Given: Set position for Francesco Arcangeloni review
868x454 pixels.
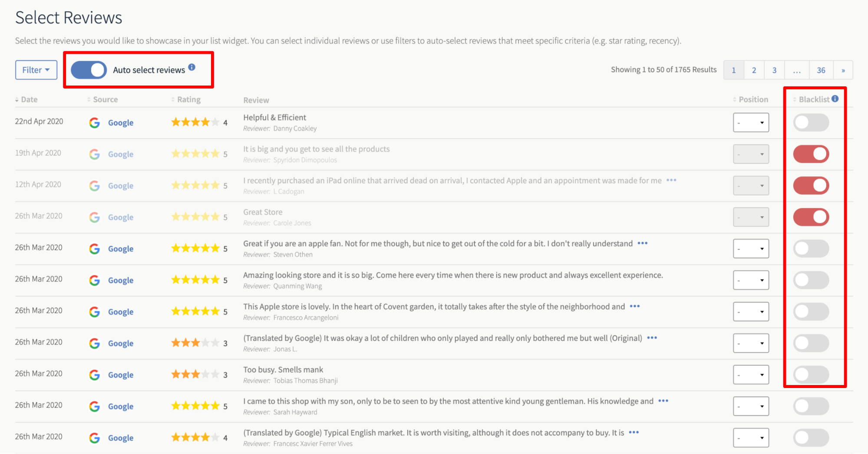Looking at the screenshot, I should click(751, 312).
